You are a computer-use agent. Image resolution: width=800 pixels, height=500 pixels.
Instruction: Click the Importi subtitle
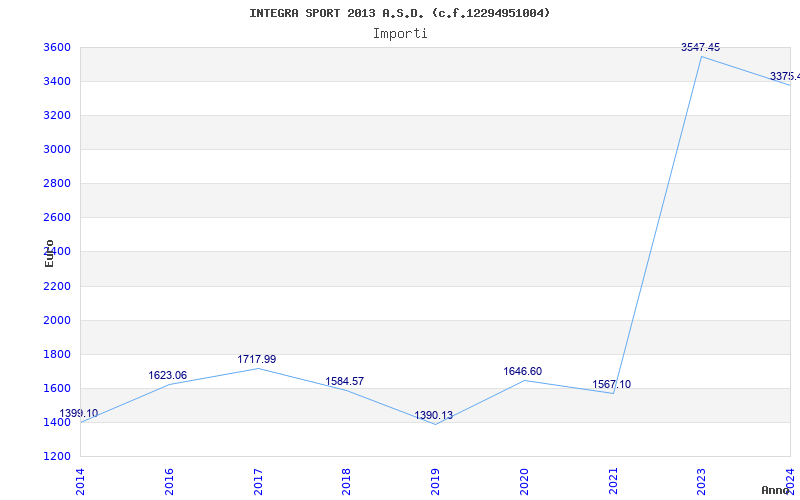click(x=400, y=34)
